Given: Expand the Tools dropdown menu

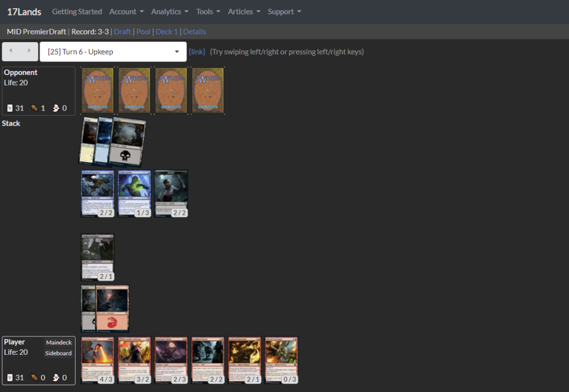Looking at the screenshot, I should [x=208, y=12].
